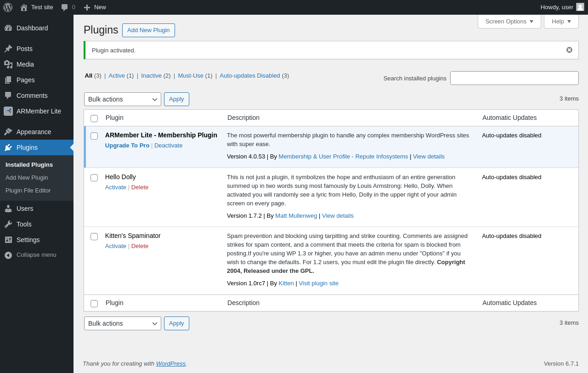588x373 pixels.
Task: Filter plugins by Inactive
Action: tap(151, 75)
